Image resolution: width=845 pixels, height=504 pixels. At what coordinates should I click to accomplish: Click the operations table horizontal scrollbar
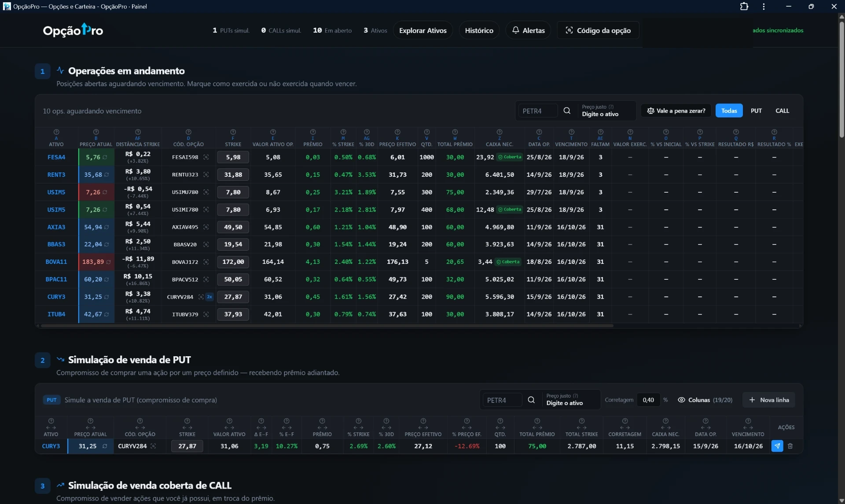coord(327,326)
